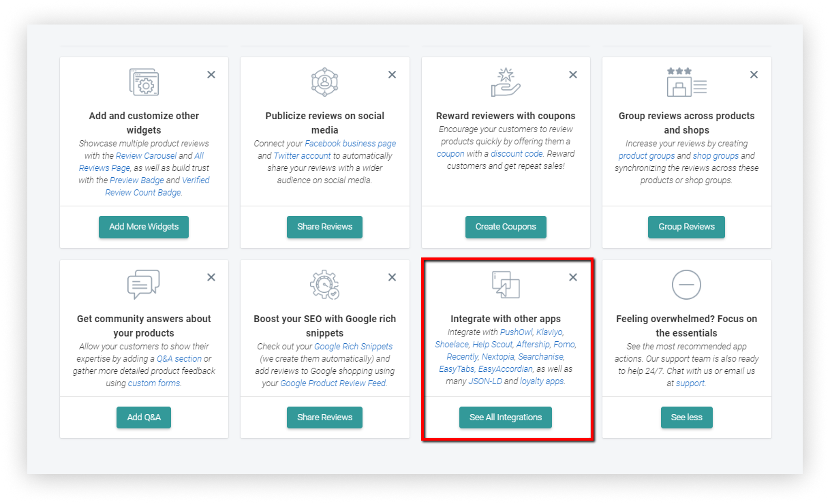Click the circled minus essentials icon
The image size is (830, 504).
686,285
